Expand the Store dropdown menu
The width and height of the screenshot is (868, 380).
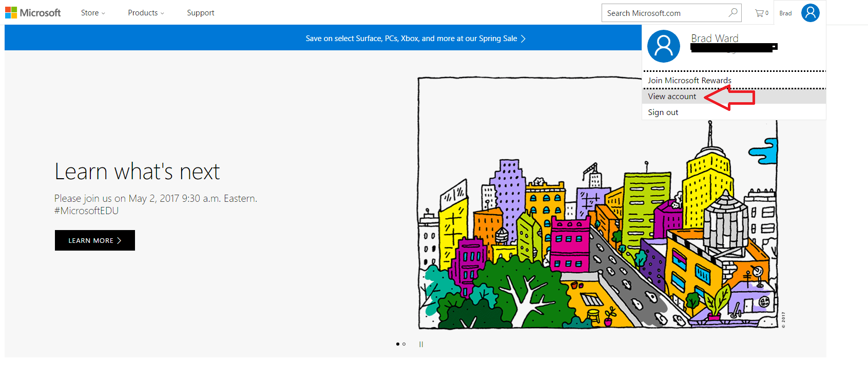point(93,13)
